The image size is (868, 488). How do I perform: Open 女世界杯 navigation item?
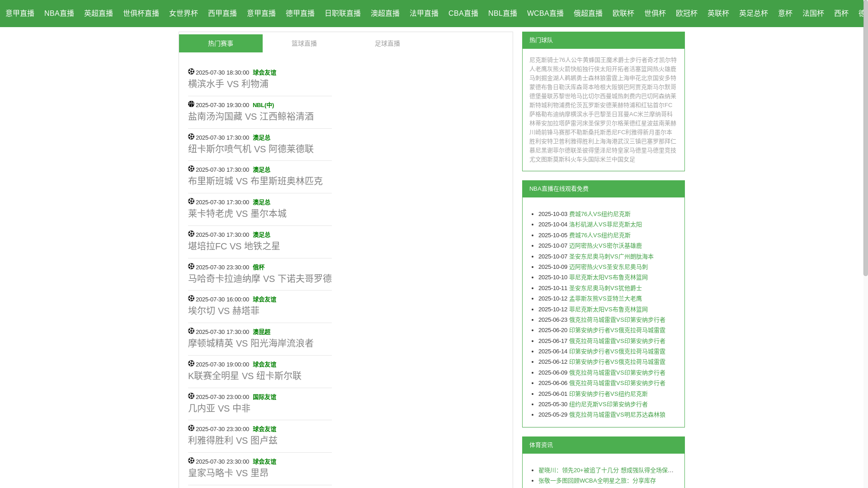point(184,14)
